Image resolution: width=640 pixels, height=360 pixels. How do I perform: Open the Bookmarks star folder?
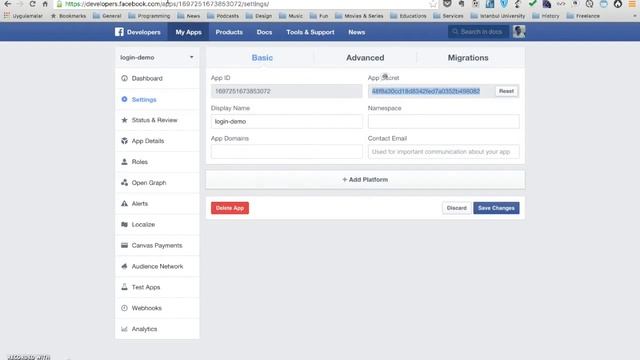(68, 16)
